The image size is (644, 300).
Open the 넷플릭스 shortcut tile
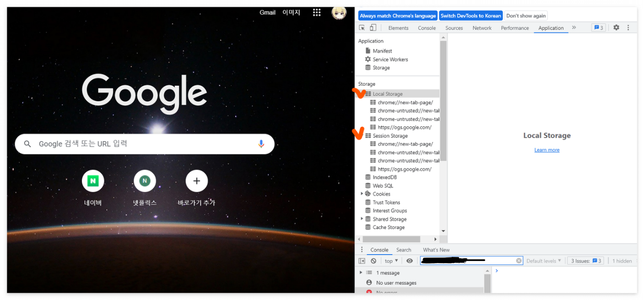click(145, 188)
